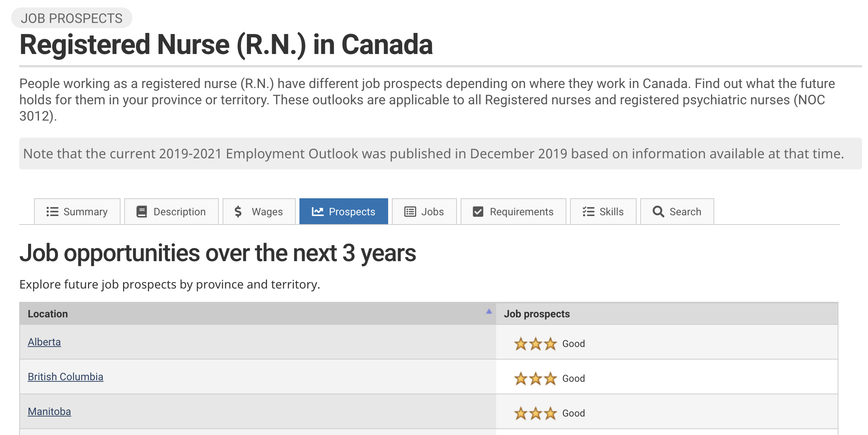Click the list icon on Summary tab

point(52,212)
